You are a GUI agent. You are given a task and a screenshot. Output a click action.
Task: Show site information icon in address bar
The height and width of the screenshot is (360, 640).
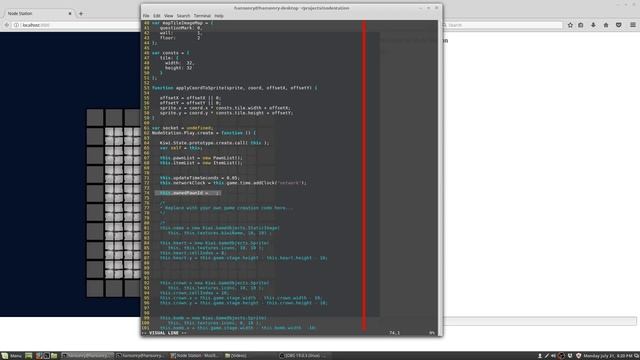(16, 25)
